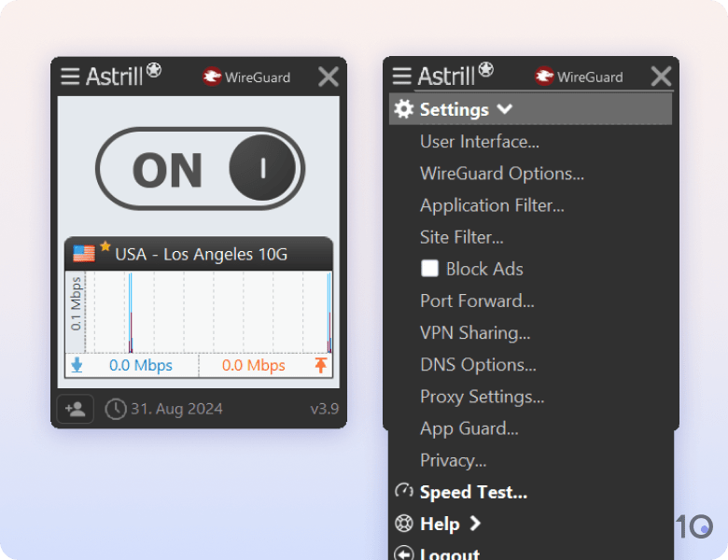Click the Logout arrow icon
This screenshot has height=560, width=728.
coord(404,553)
